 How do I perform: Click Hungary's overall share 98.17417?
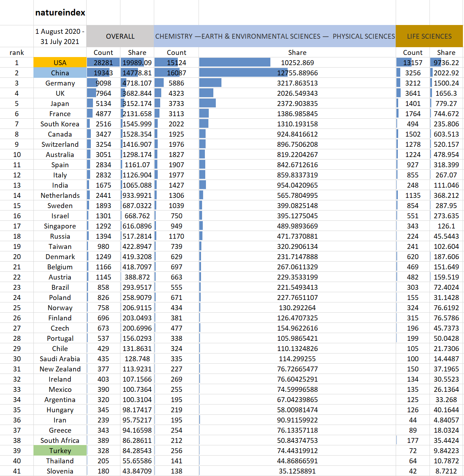[x=137, y=410]
